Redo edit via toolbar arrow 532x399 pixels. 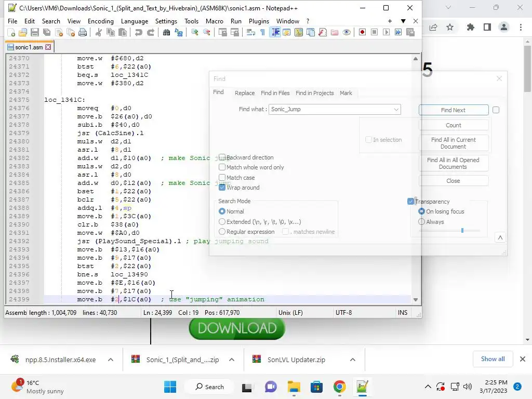150,32
